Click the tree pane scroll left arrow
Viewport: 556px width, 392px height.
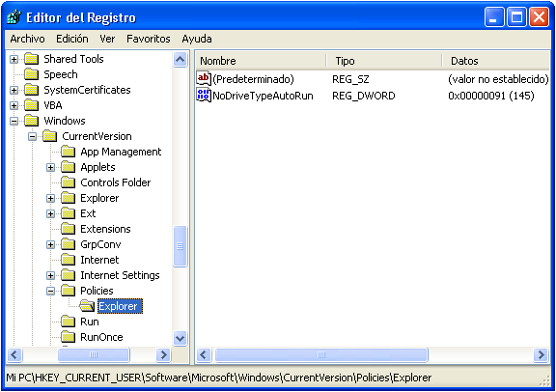click(14, 354)
